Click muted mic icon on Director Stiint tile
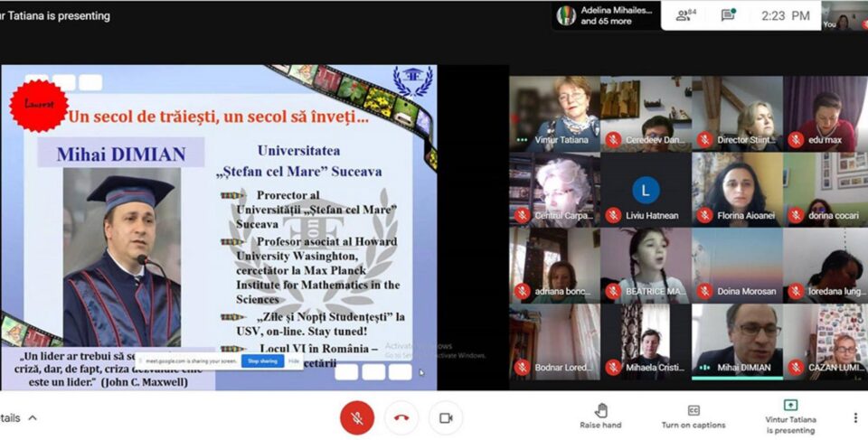The width and height of the screenshot is (868, 440). point(704,139)
